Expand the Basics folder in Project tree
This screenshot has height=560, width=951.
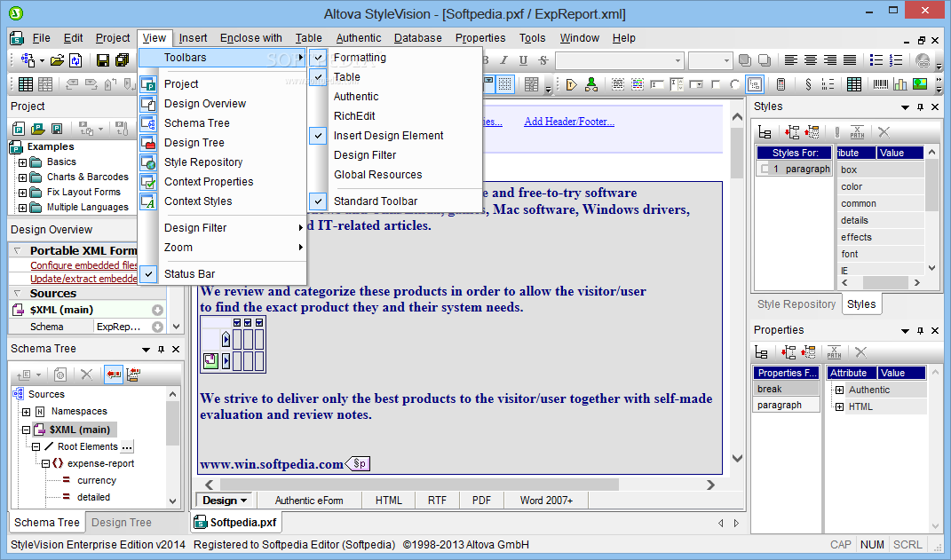(x=22, y=162)
